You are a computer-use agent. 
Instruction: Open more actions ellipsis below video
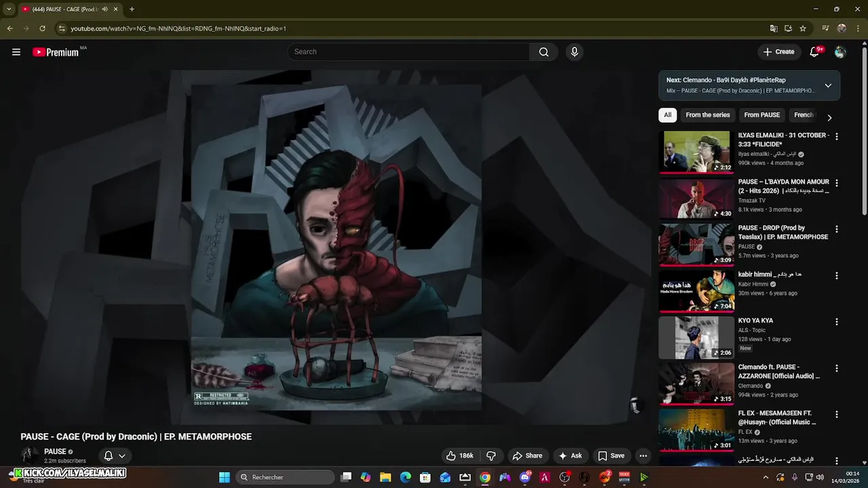pyautogui.click(x=643, y=456)
